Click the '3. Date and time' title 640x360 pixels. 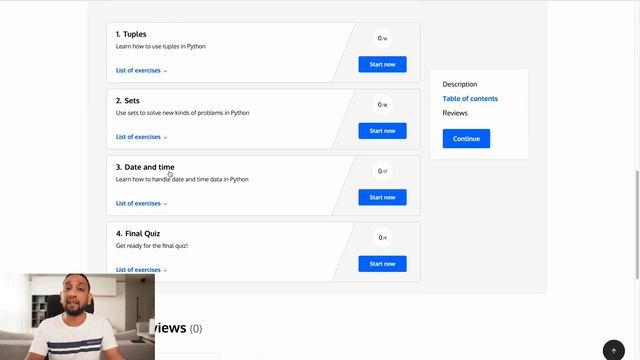[145, 167]
